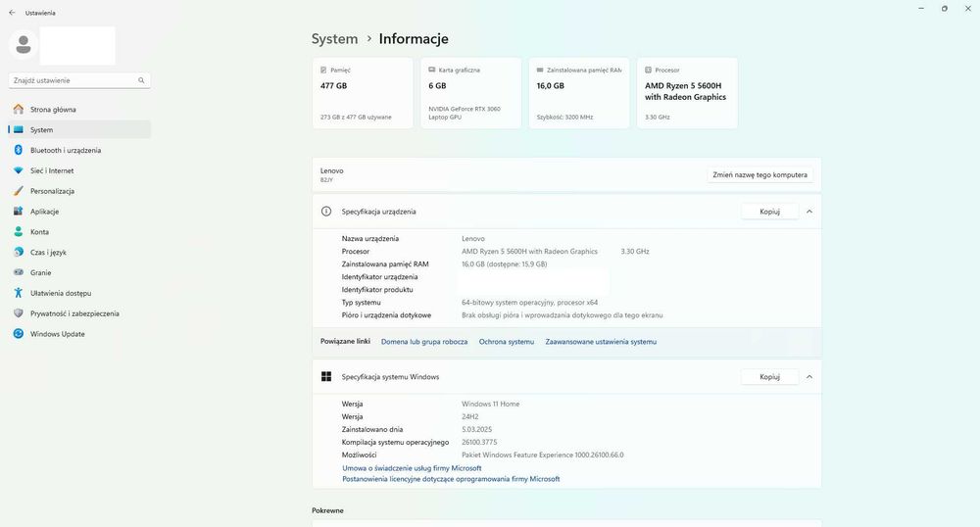Image resolution: width=980 pixels, height=527 pixels.
Task: Click the Windows 11 Home value
Action: click(491, 404)
